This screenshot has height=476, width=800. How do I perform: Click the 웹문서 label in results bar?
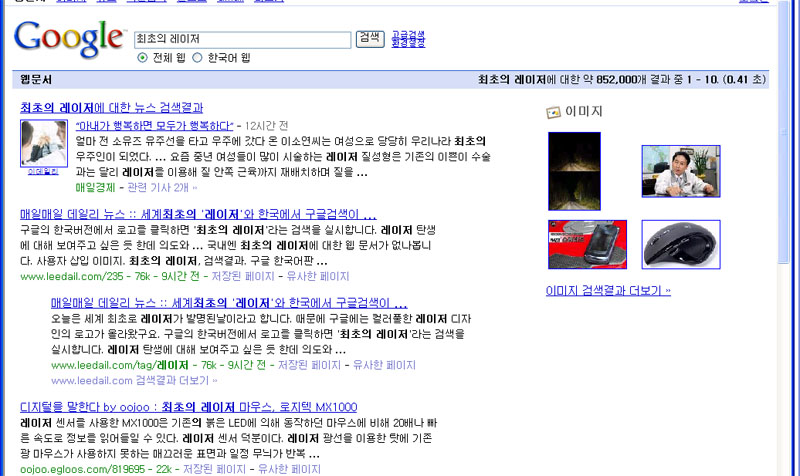36,80
